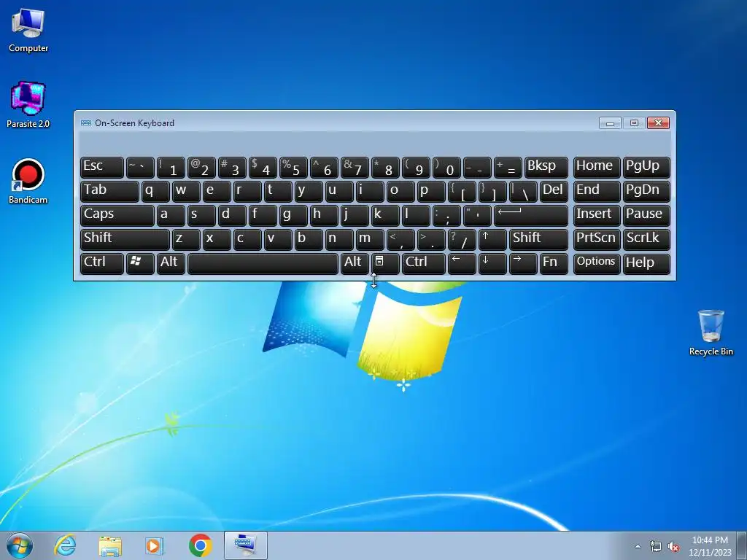747x560 pixels.
Task: Select the Parasite 2.0 desktop shortcut
Action: [x=28, y=105]
